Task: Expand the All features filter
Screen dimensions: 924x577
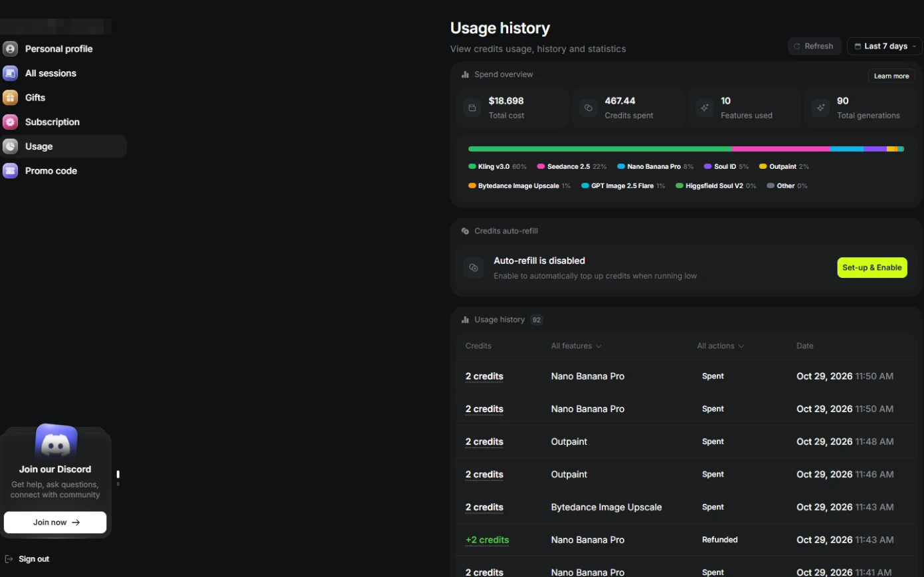Action: click(x=576, y=346)
